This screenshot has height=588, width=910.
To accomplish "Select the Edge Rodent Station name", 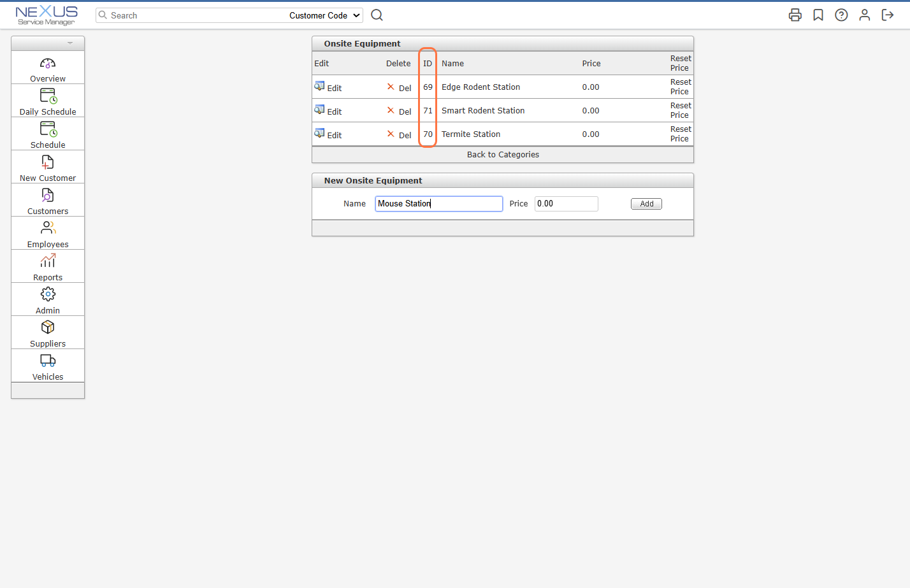I will tap(481, 87).
